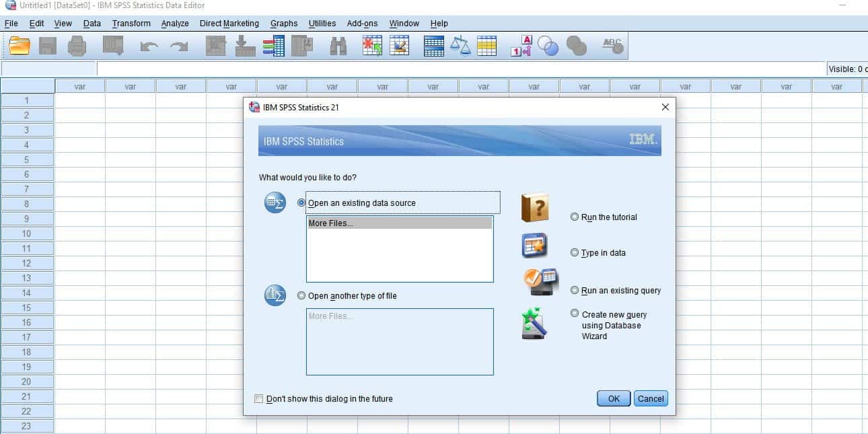Click the Print icon in toolbar
The image size is (868, 434).
77,46
